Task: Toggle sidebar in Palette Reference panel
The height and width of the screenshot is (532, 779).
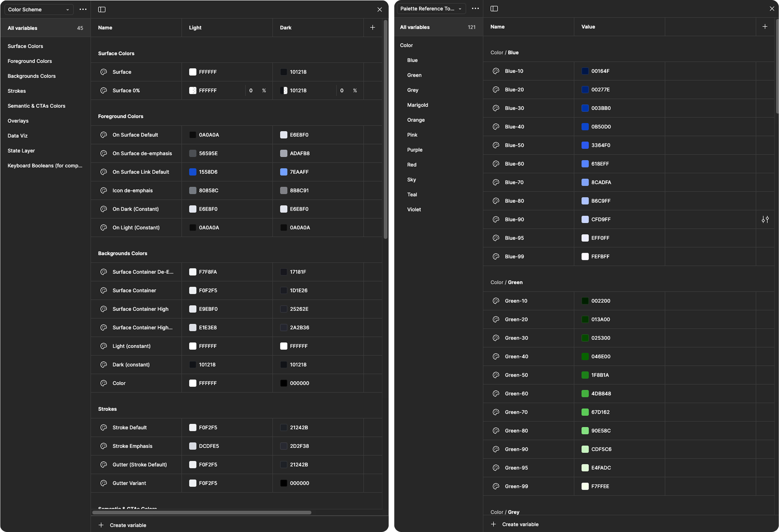Action: pyautogui.click(x=494, y=9)
